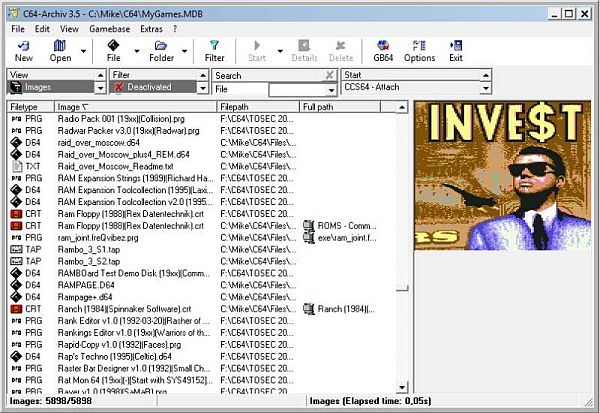Open the Filter funnel tool
Image resolution: width=600 pixels, height=413 pixels.
[214, 46]
